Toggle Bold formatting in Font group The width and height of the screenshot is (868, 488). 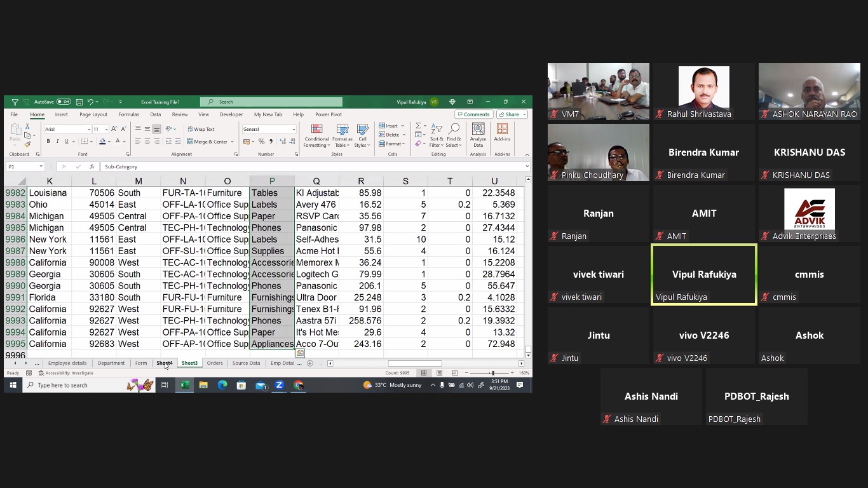[x=48, y=142]
